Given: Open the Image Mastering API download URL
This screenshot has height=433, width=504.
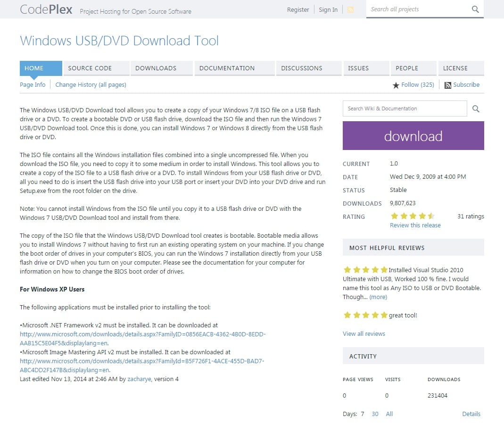Looking at the screenshot, I should tap(142, 366).
